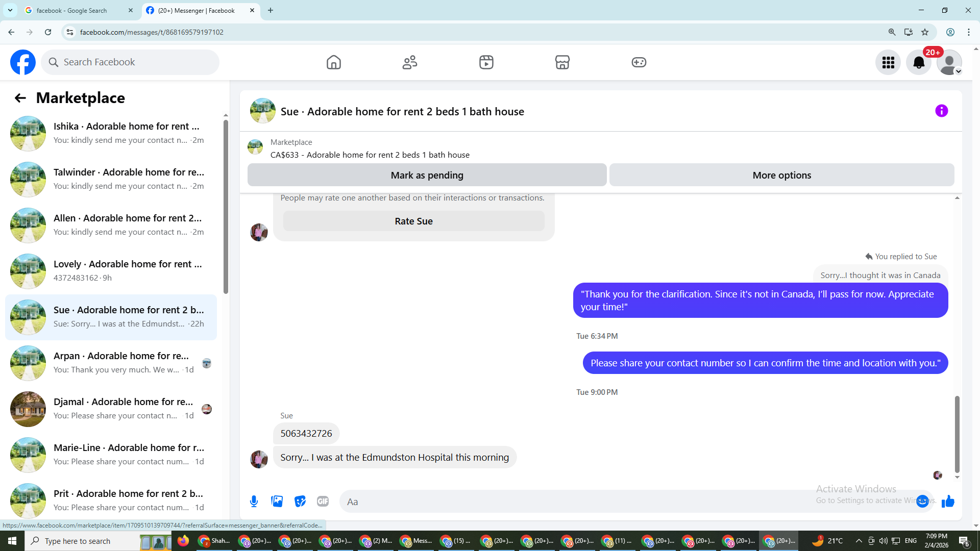Click the voice clip microphone icon
This screenshot has width=980, height=551.
point(254,502)
